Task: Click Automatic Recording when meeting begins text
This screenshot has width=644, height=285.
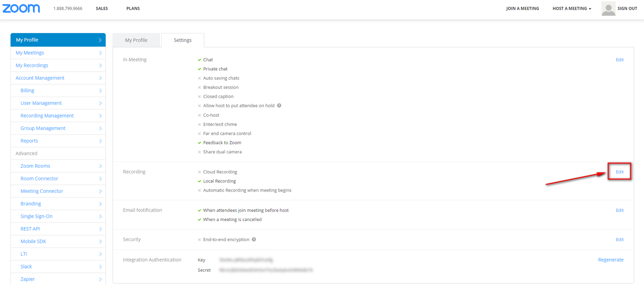Action: 247,190
